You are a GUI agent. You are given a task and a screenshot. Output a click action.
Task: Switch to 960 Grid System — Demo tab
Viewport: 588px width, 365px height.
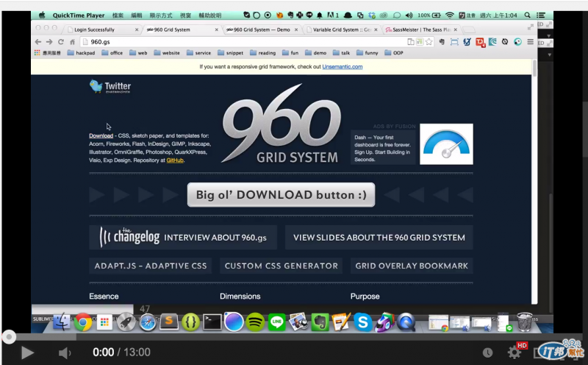(262, 29)
